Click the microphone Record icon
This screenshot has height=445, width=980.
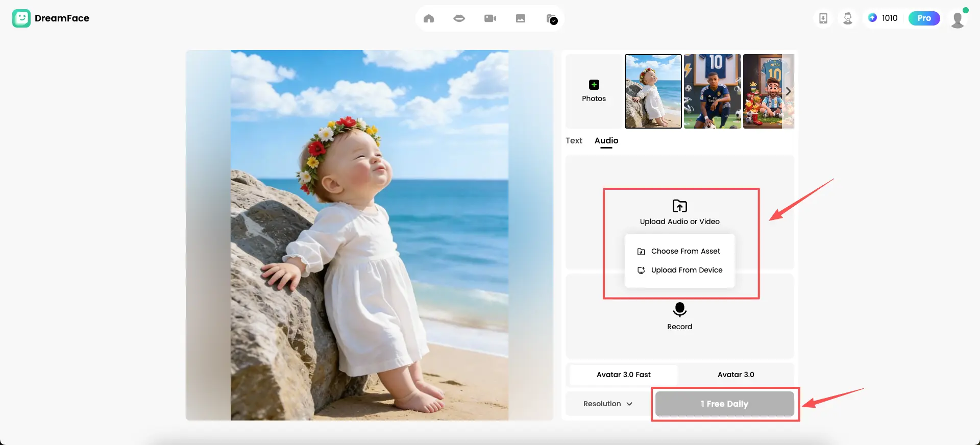[x=679, y=310]
